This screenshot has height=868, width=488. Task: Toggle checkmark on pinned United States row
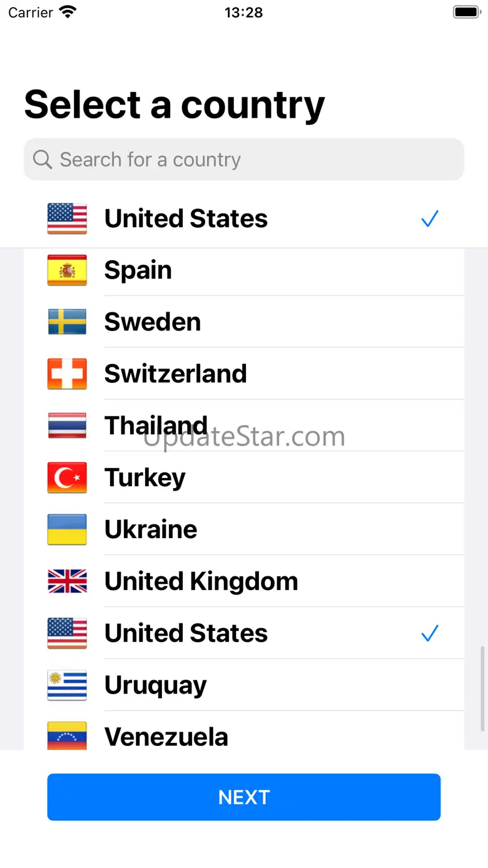click(430, 219)
